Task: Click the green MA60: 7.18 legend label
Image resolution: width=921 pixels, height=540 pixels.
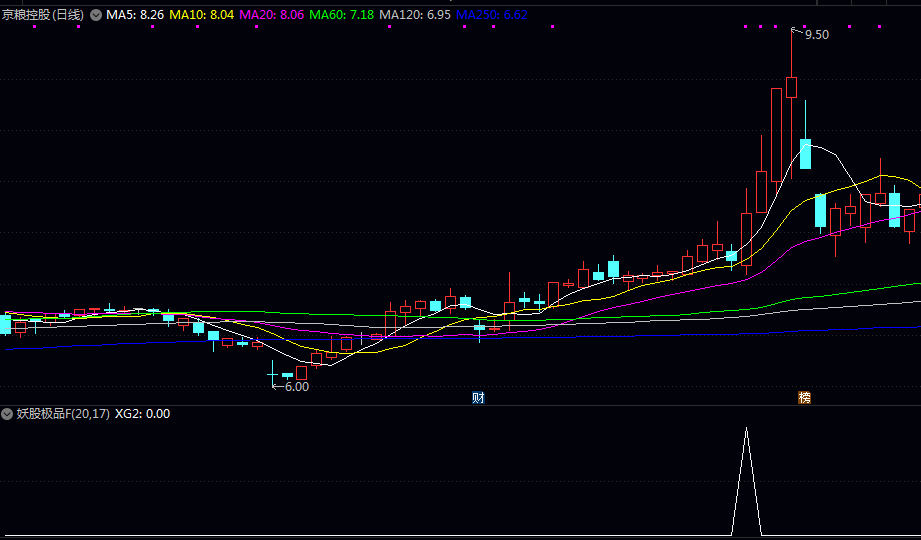Action: (x=341, y=15)
